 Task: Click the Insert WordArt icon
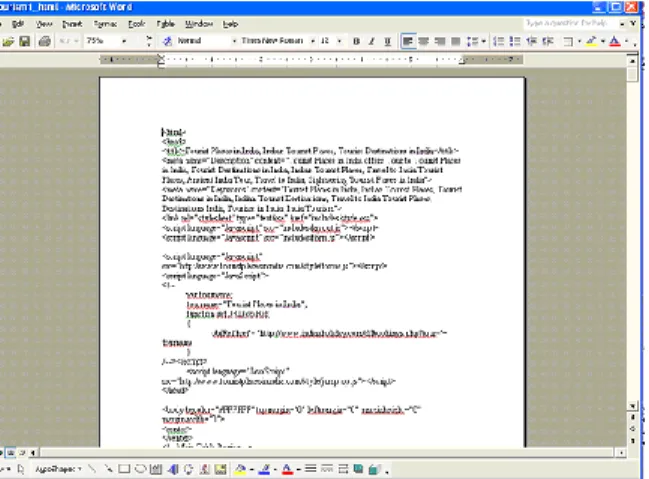pos(173,469)
